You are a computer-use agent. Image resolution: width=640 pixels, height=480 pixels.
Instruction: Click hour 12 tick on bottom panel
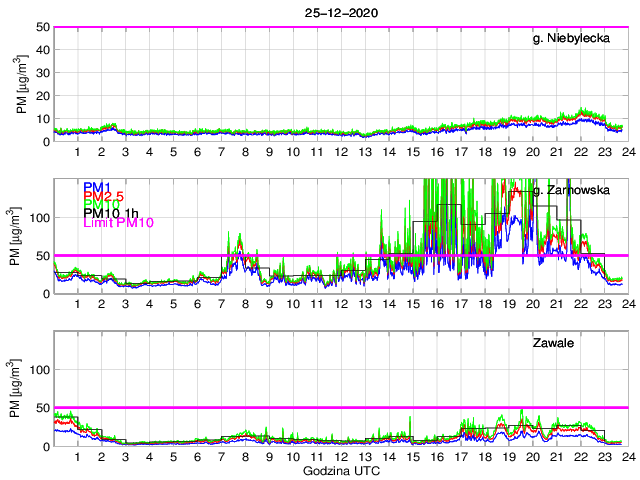[341, 457]
